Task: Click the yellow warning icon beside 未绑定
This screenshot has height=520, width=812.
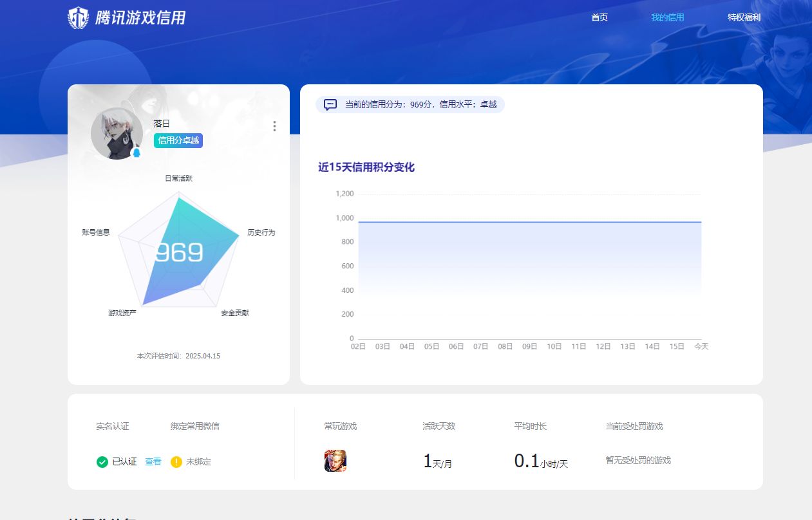Action: click(x=176, y=461)
